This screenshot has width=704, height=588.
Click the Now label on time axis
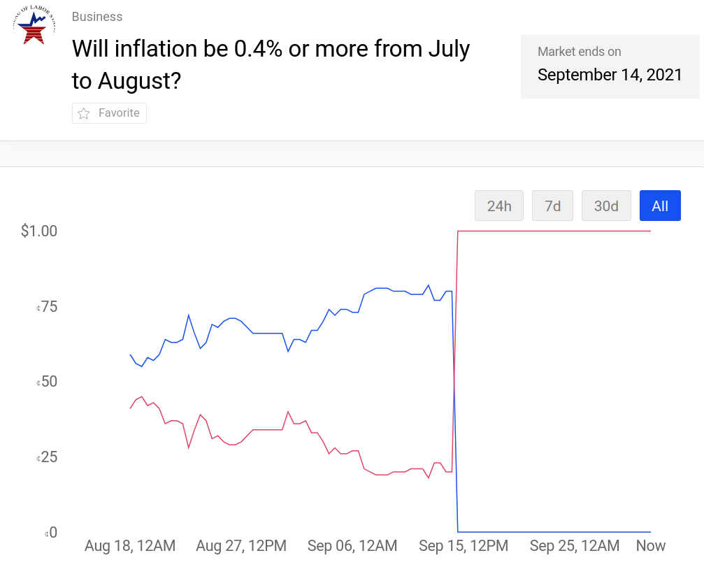pyautogui.click(x=651, y=546)
